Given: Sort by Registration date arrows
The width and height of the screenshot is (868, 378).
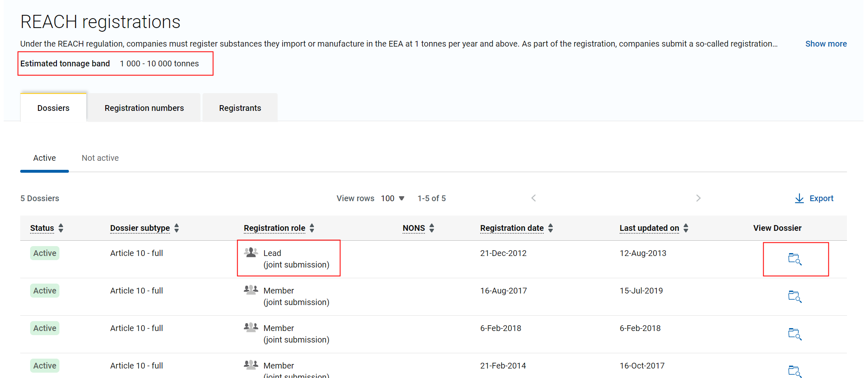Looking at the screenshot, I should pyautogui.click(x=550, y=228).
